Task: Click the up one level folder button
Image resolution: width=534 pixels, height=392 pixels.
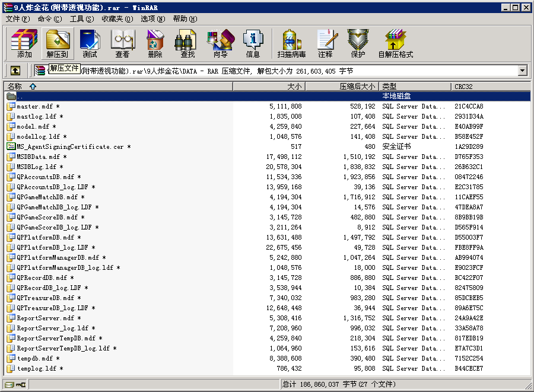Action: tap(15, 71)
